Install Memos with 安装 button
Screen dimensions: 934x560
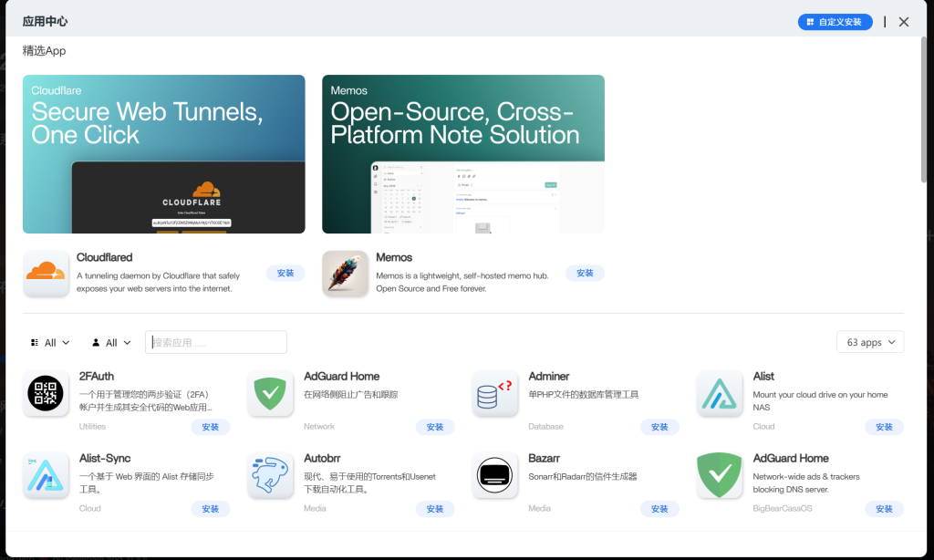[585, 273]
